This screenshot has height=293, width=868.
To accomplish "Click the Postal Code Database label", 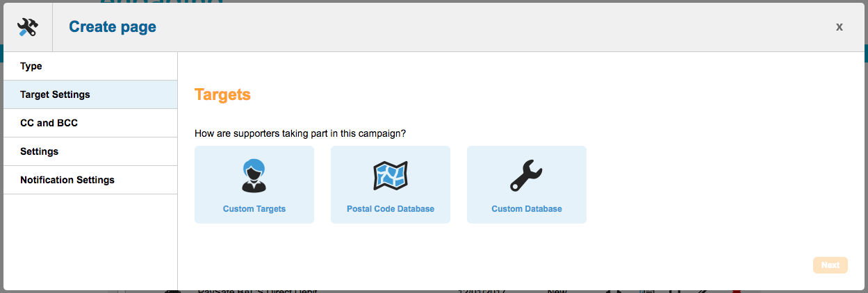I will point(391,209).
